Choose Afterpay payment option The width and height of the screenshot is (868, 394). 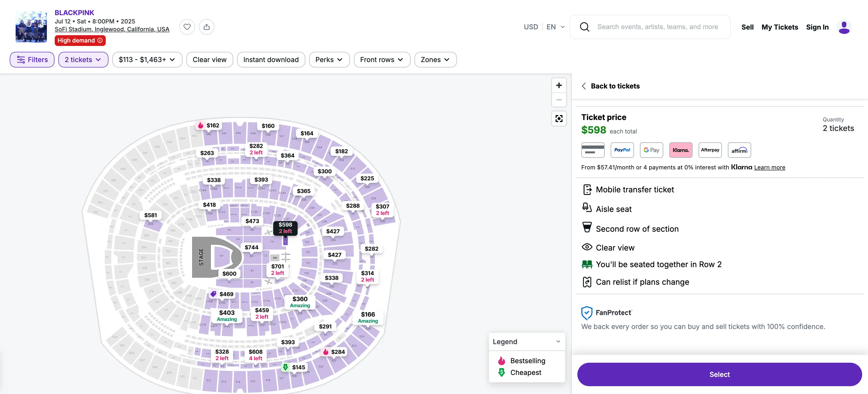(x=710, y=150)
